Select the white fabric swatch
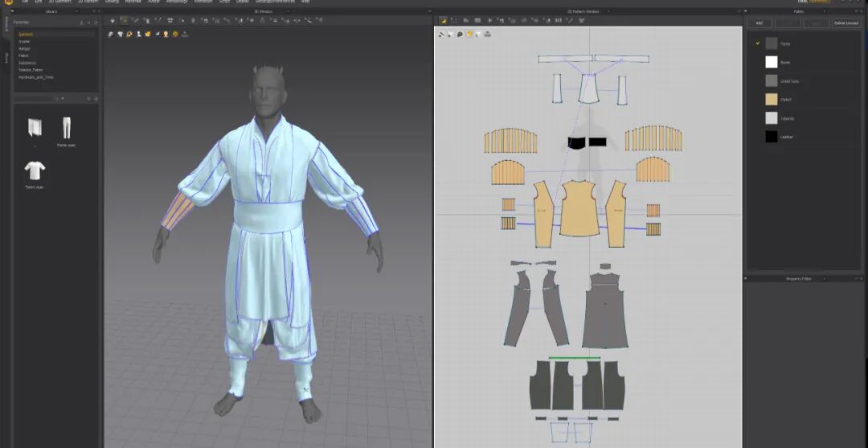Viewport: 868px width, 448px height. [771, 62]
